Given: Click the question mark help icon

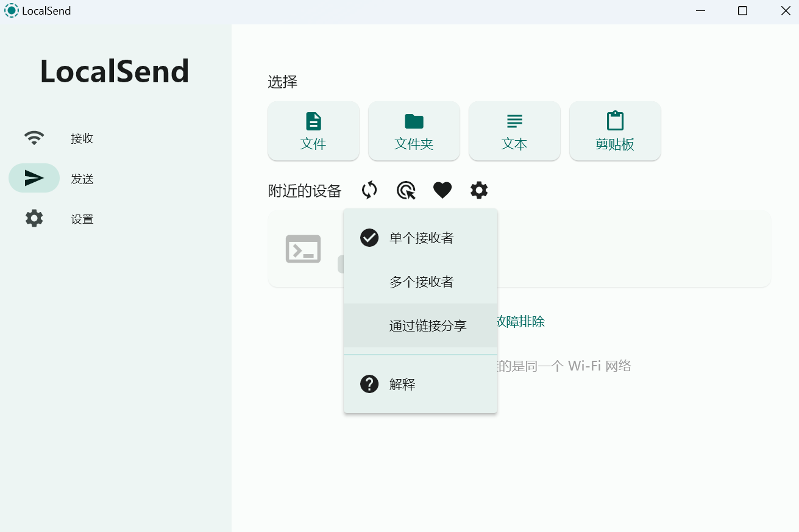Looking at the screenshot, I should coord(369,384).
